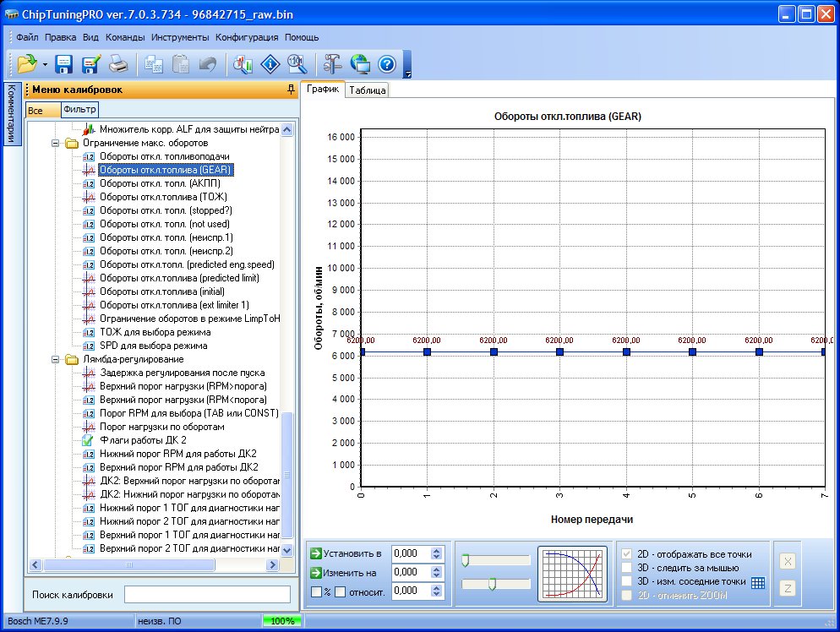Click the open file folder icon
Viewport: 840px width, 632px height.
point(27,63)
